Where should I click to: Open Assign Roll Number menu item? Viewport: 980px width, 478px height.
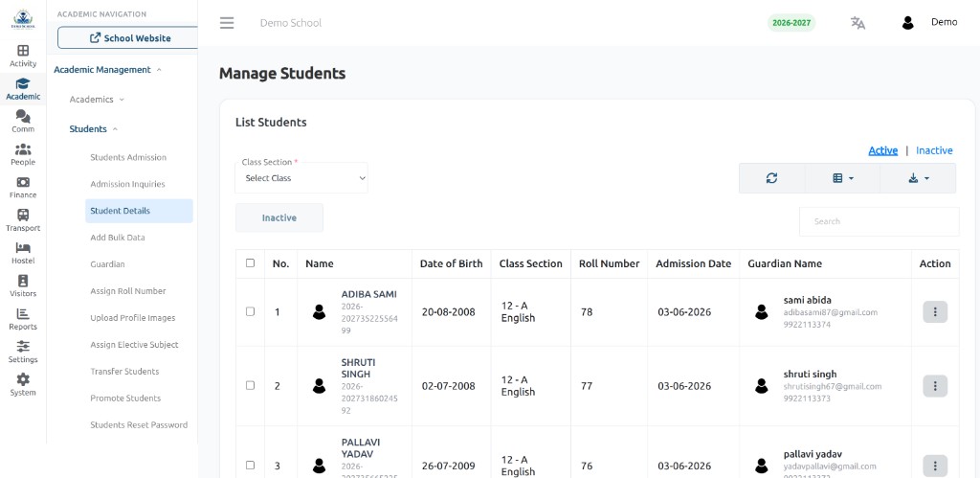pos(128,291)
